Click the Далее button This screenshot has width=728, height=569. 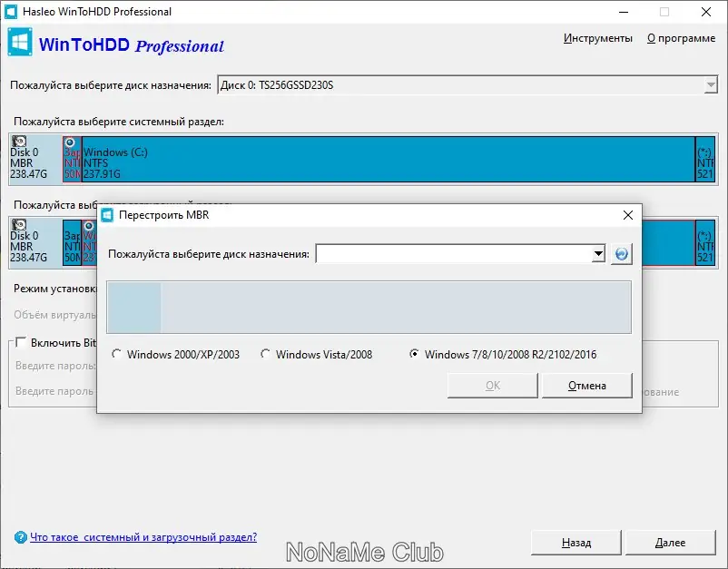coord(670,542)
